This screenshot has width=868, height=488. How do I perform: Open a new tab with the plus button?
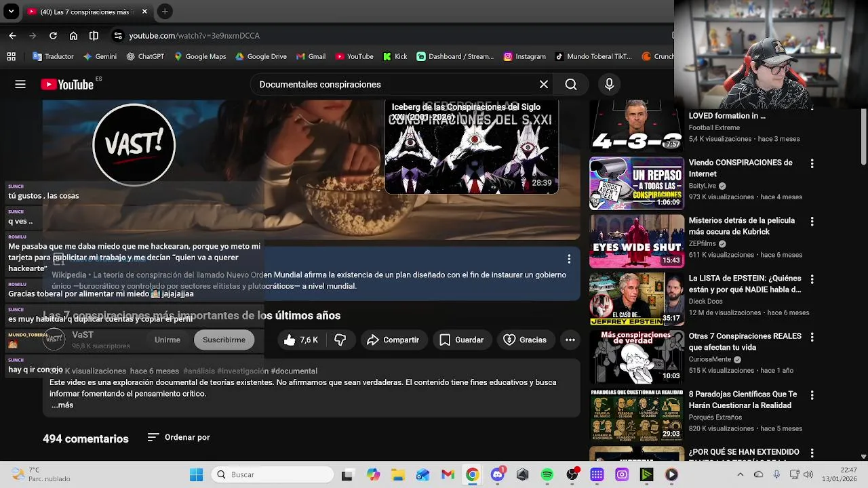165,12
